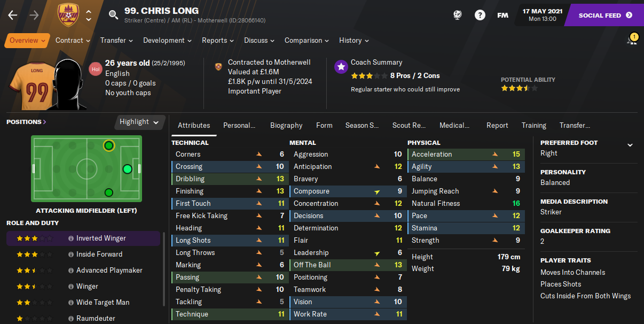Open the help question mark icon
This screenshot has height=324, width=644.
(480, 15)
